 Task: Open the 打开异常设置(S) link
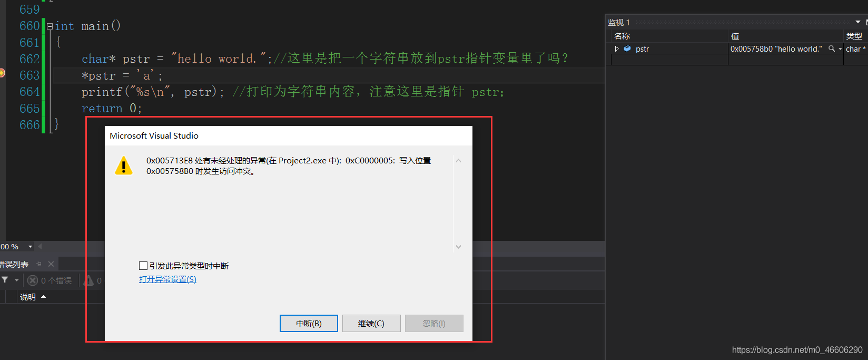(x=167, y=279)
